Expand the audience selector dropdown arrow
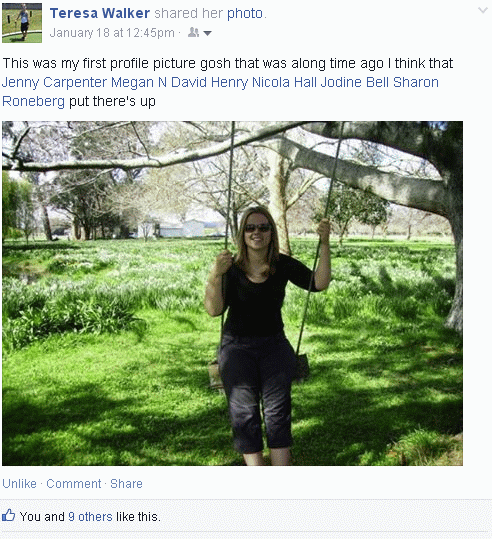The width and height of the screenshot is (492, 539). coord(207,33)
